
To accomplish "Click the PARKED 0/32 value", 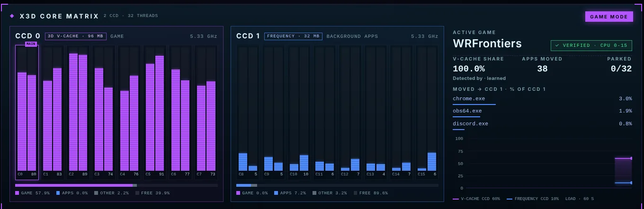I will pyautogui.click(x=621, y=69).
